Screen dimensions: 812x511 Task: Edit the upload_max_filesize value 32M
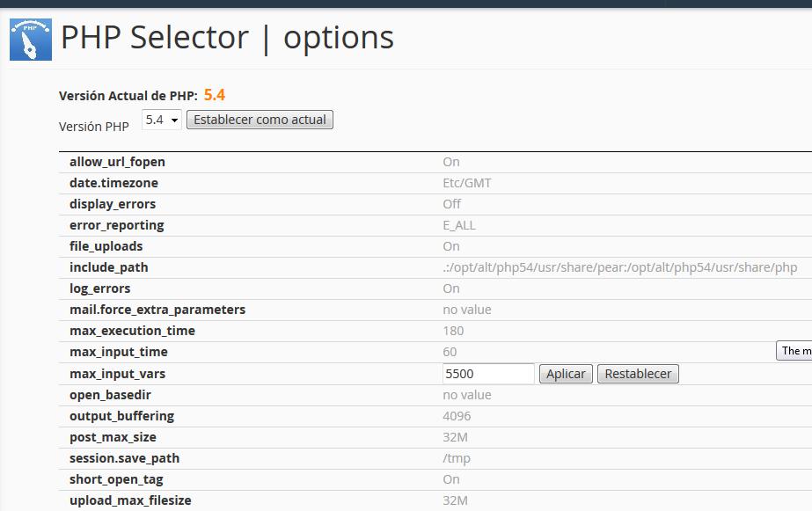[x=455, y=500]
